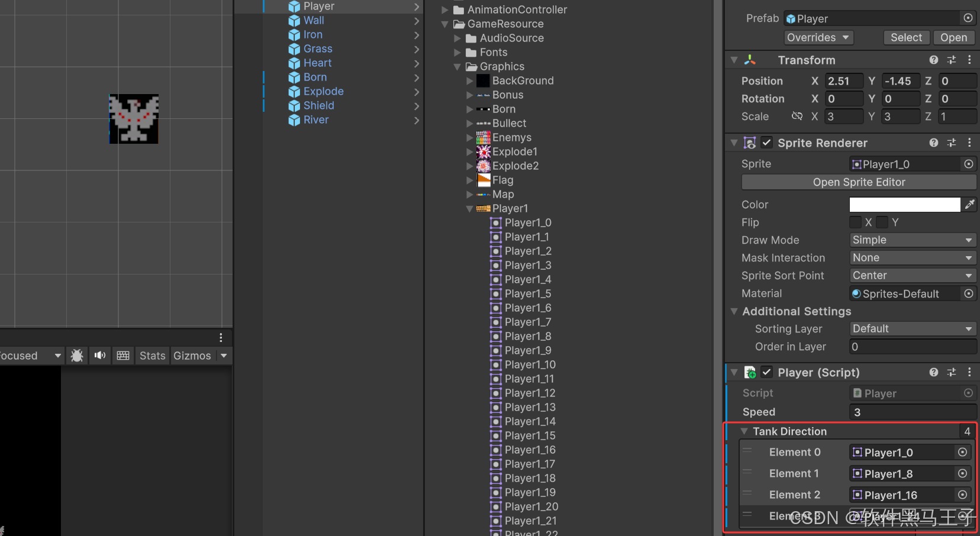Open the Transform component help icon
The height and width of the screenshot is (536, 980).
934,60
